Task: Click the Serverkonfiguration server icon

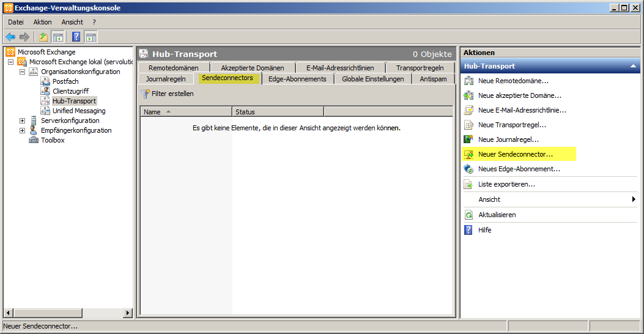Action: click(34, 121)
